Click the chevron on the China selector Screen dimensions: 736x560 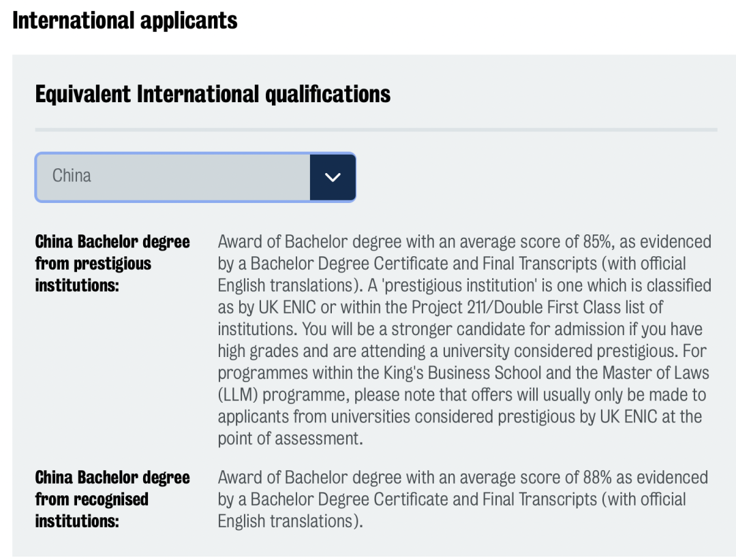pos(333,176)
